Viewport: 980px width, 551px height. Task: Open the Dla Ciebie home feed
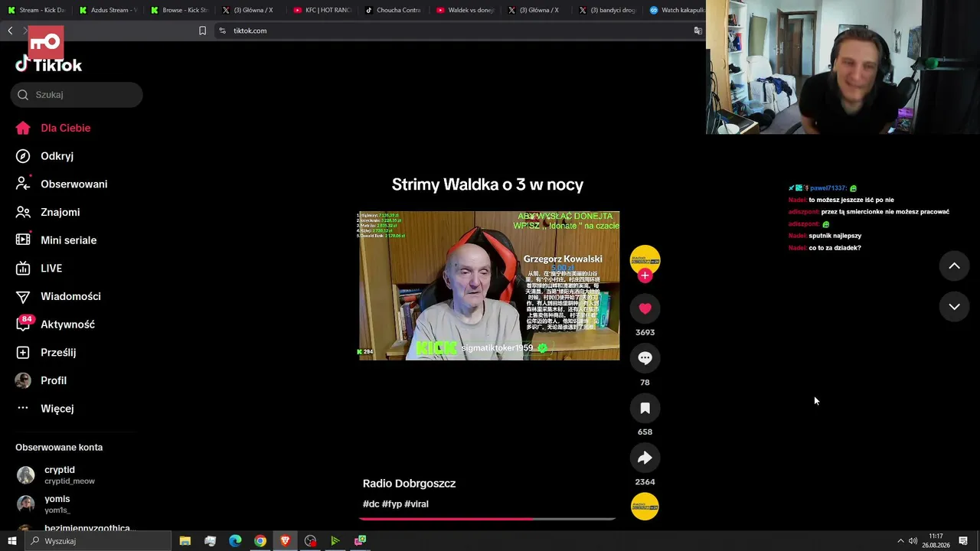point(54,128)
